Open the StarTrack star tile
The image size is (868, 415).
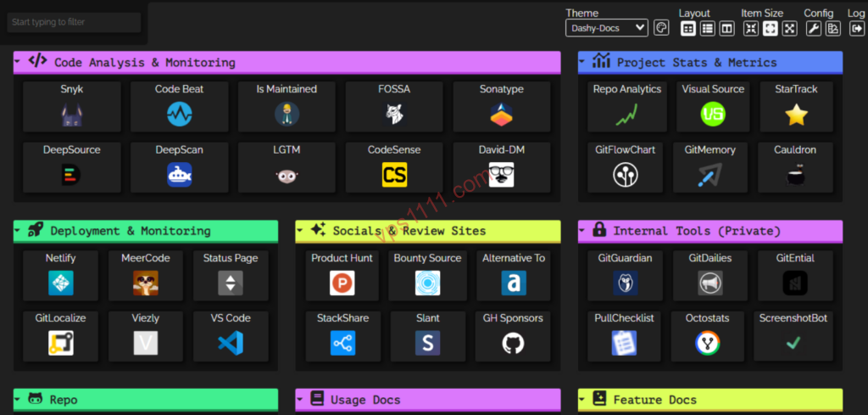796,106
